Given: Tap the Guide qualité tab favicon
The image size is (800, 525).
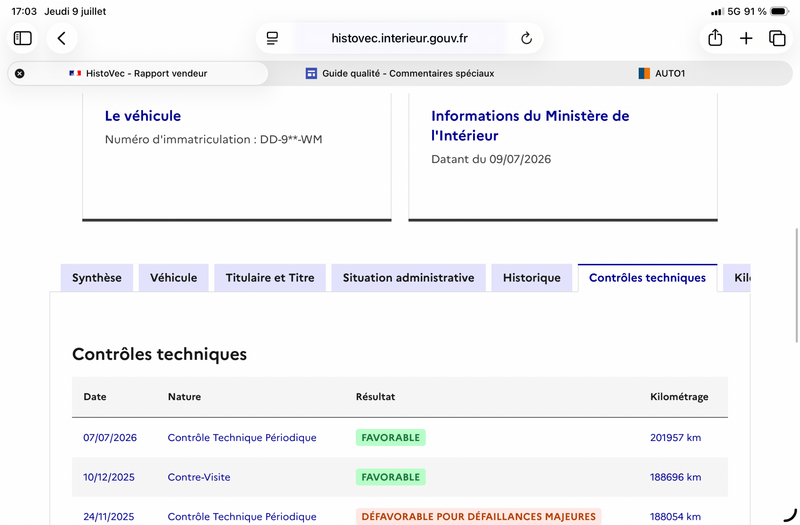Looking at the screenshot, I should (x=311, y=73).
